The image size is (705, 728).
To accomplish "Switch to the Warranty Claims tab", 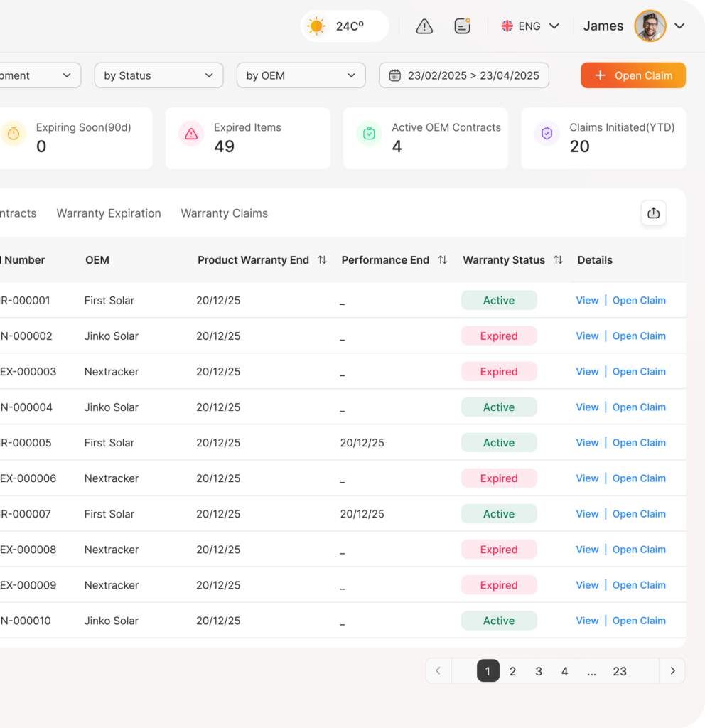I will (224, 213).
